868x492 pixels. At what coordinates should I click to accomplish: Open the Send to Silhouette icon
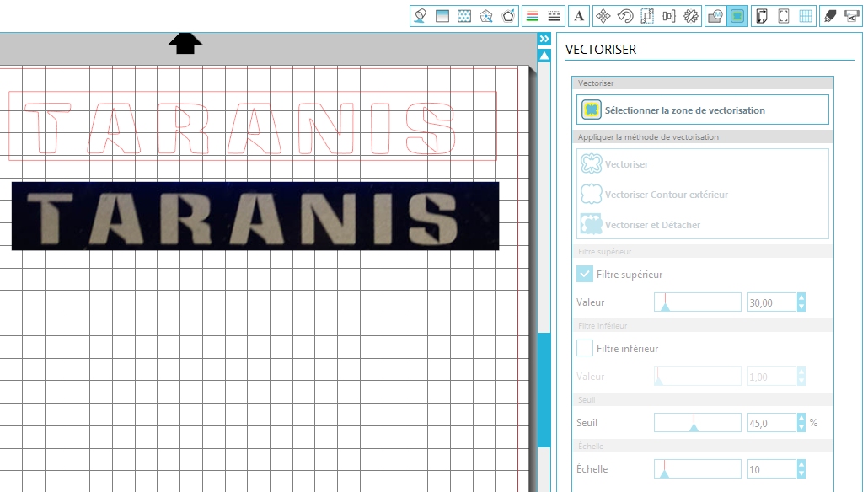tap(852, 16)
